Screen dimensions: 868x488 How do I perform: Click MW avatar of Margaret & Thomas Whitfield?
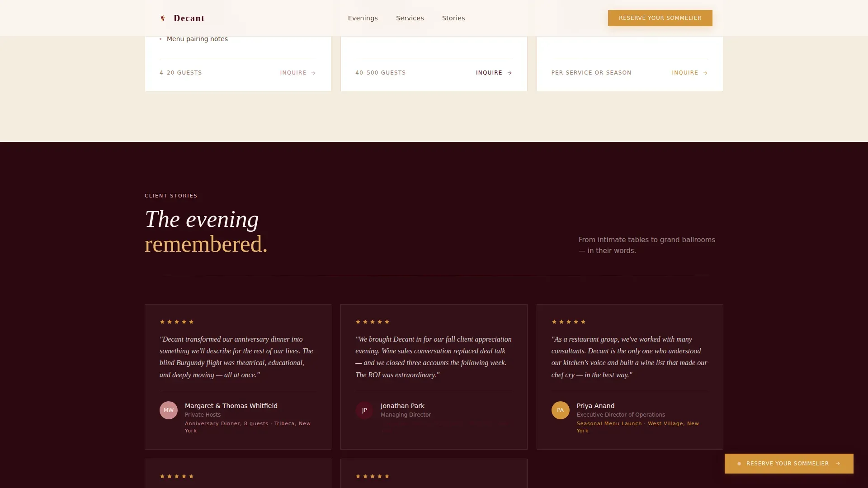click(x=169, y=410)
